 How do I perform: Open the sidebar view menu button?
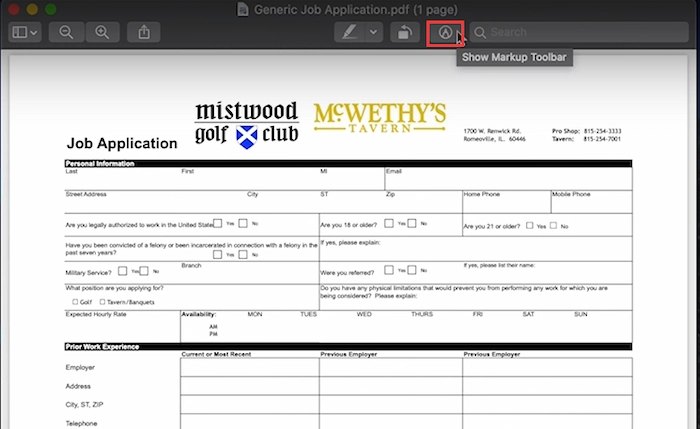click(25, 32)
